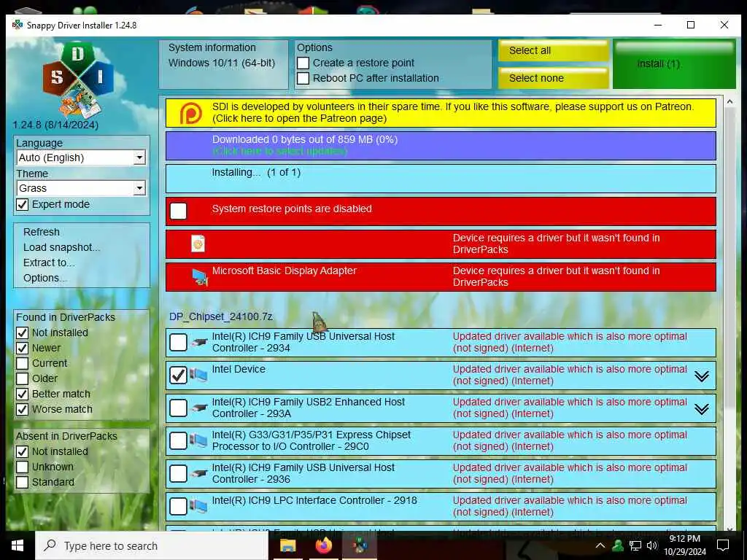Click the scrollbar up arrow
Screen dimensions: 747x560
tap(729, 101)
